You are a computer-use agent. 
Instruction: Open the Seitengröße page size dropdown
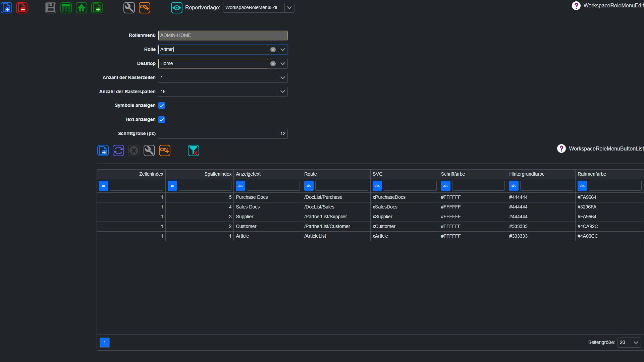tap(636, 343)
